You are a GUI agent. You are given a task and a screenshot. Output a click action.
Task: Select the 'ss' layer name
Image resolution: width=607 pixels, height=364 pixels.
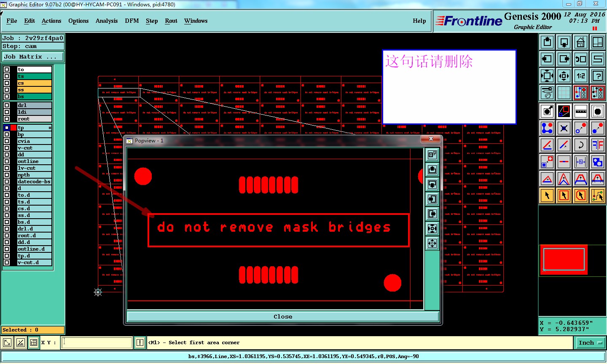pos(34,90)
